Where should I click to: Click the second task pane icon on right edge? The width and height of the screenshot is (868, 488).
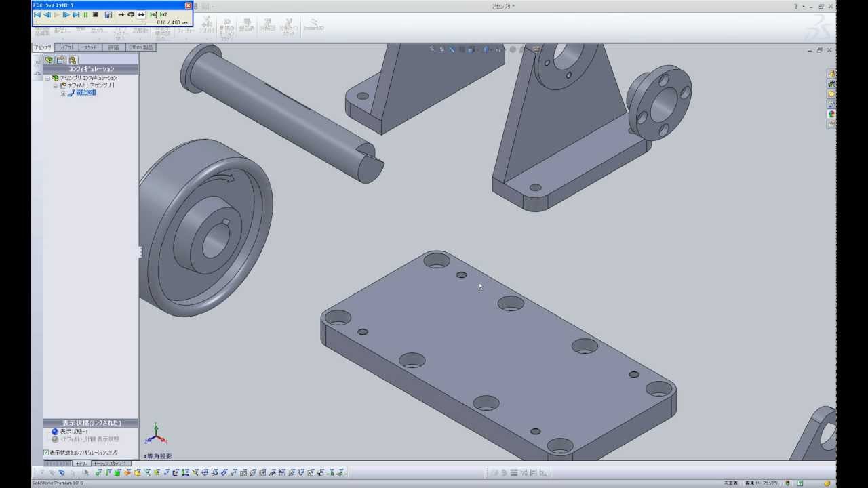tap(831, 84)
